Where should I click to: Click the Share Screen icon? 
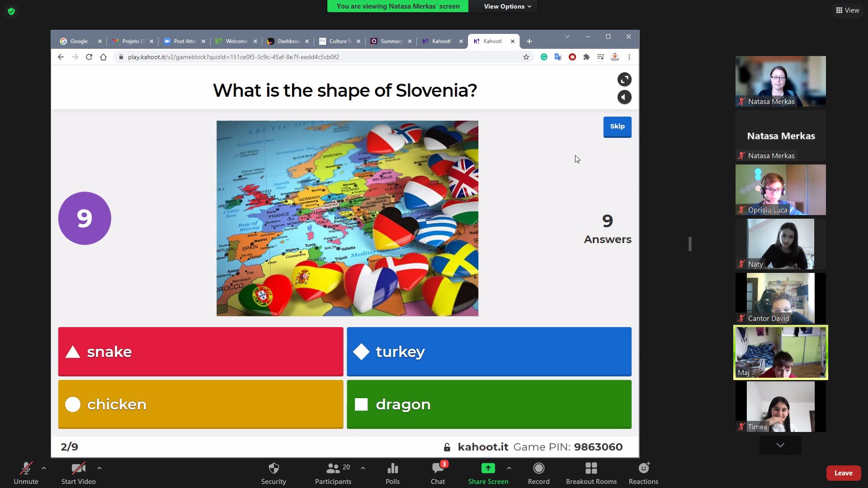488,469
